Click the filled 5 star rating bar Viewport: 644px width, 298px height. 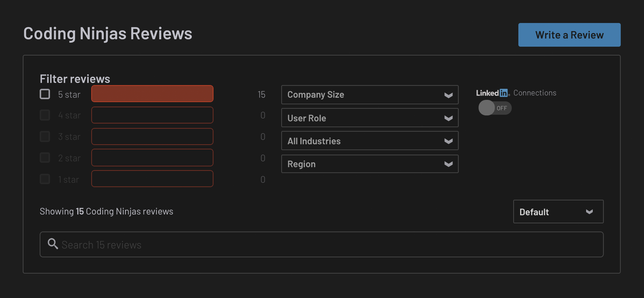152,94
